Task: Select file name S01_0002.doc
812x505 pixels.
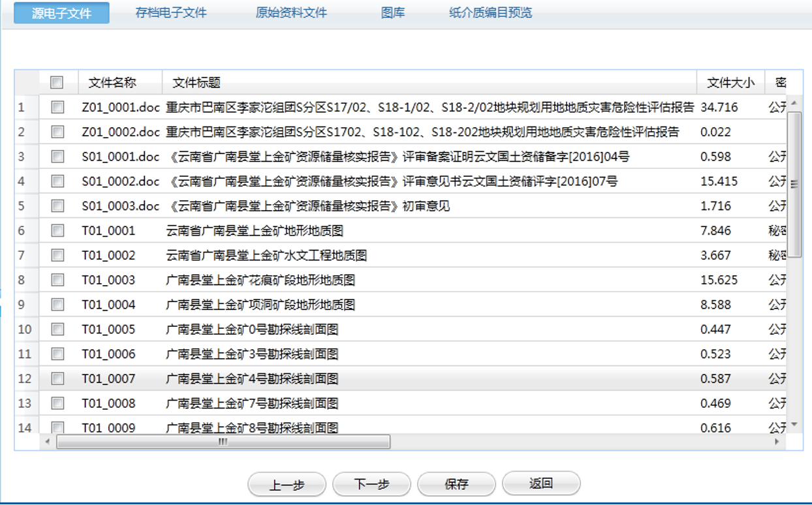Action: pos(121,181)
